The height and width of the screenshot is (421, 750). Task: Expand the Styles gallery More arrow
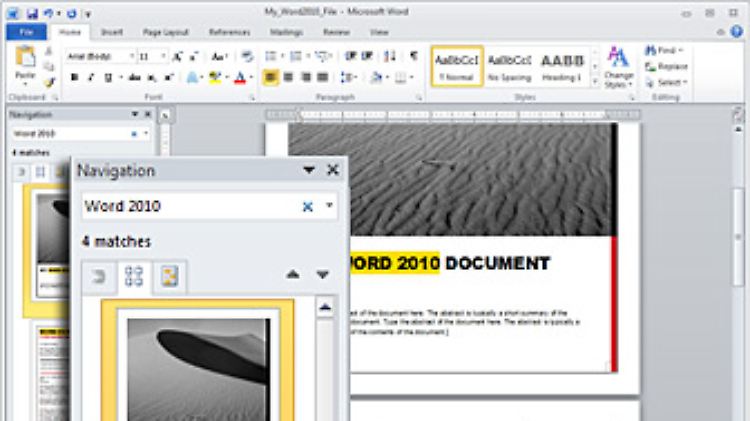(x=595, y=82)
